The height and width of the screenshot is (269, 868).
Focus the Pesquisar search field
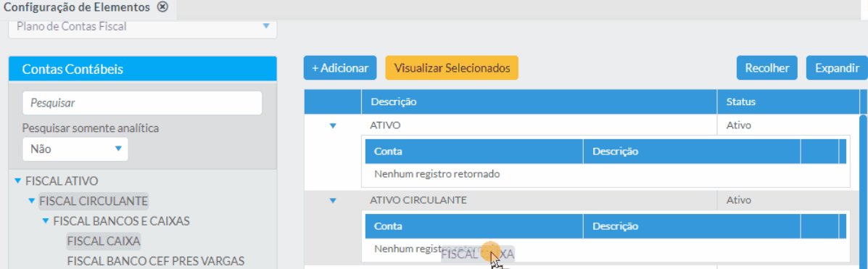tap(142, 103)
